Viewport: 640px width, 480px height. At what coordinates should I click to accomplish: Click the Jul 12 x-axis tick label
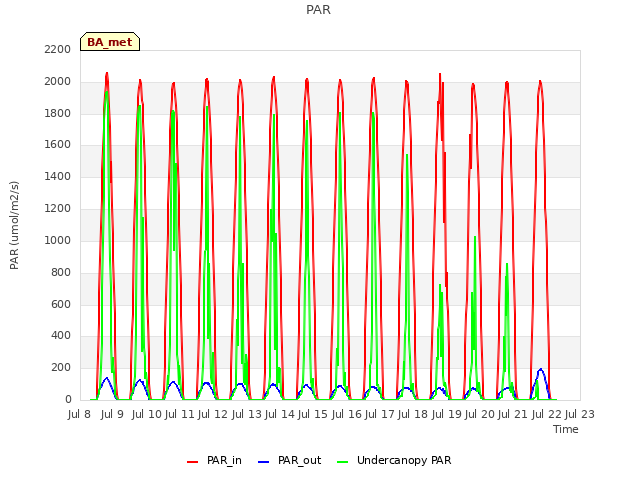213,414
